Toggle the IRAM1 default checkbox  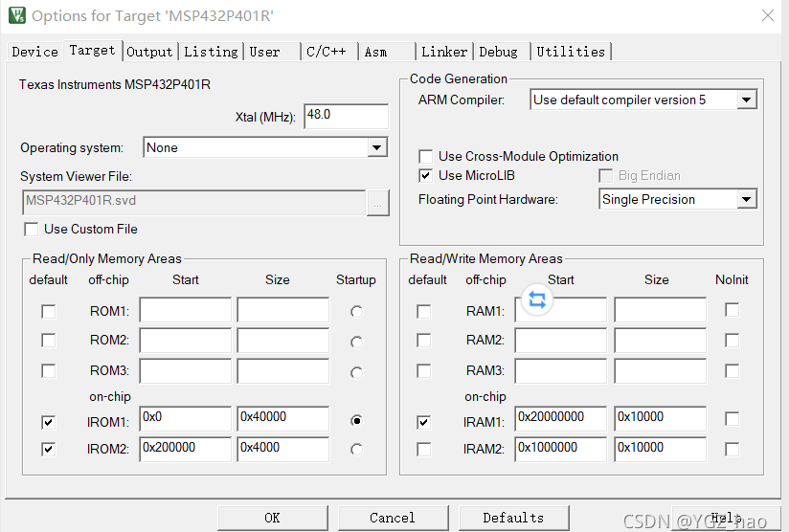424,422
